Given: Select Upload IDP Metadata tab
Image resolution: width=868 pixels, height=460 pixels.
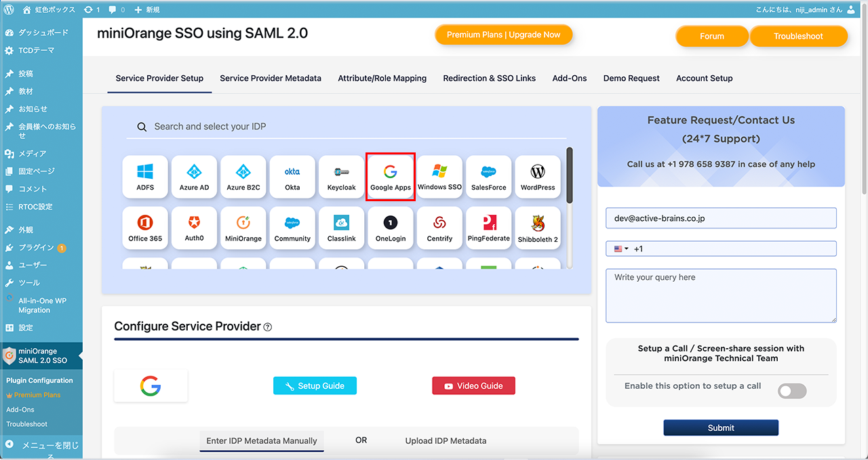Looking at the screenshot, I should click(446, 440).
